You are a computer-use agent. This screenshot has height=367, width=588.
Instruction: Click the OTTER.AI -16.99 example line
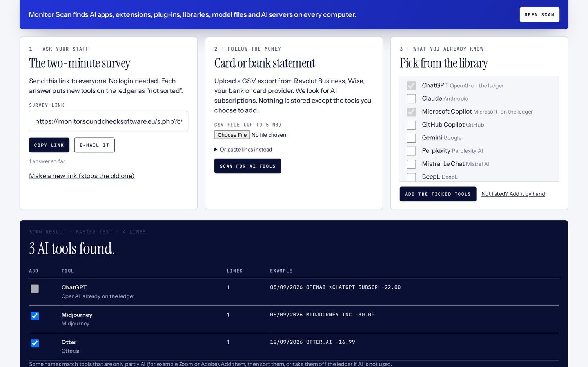point(312,342)
